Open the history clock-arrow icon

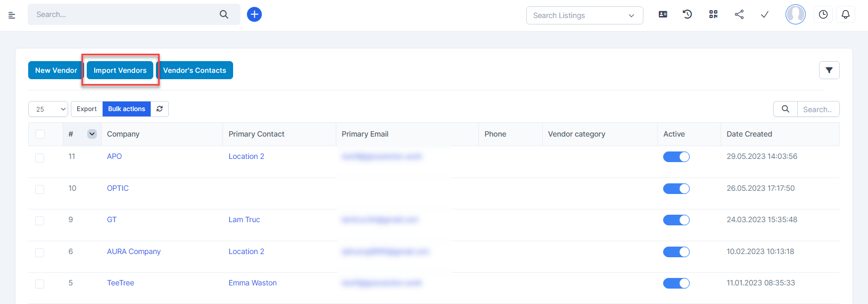coord(688,14)
